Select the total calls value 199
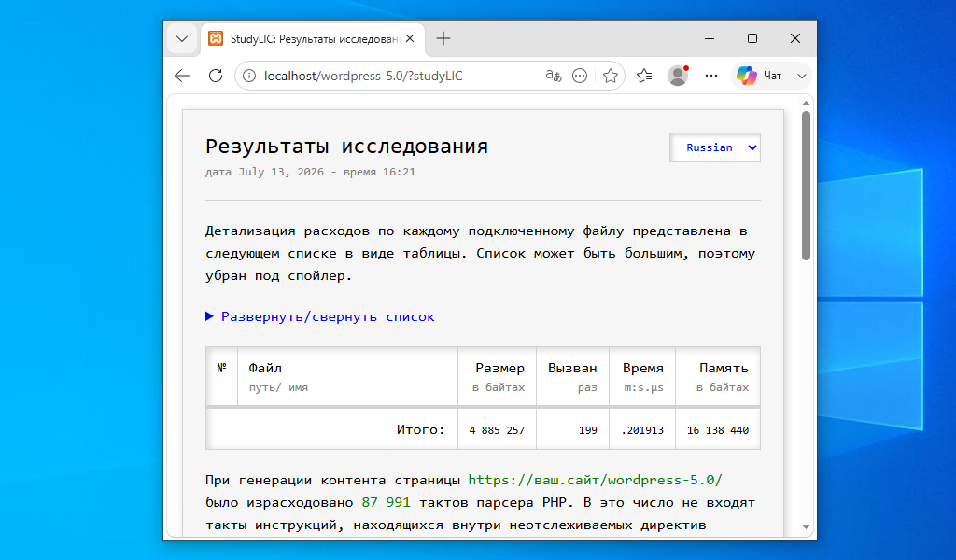 click(x=588, y=430)
